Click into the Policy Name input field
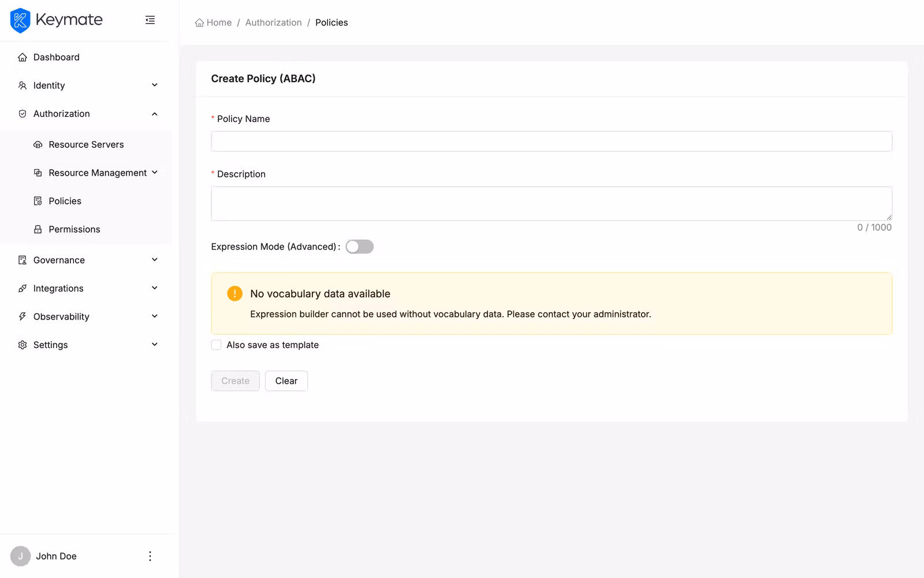The width and height of the screenshot is (924, 578). (x=551, y=142)
